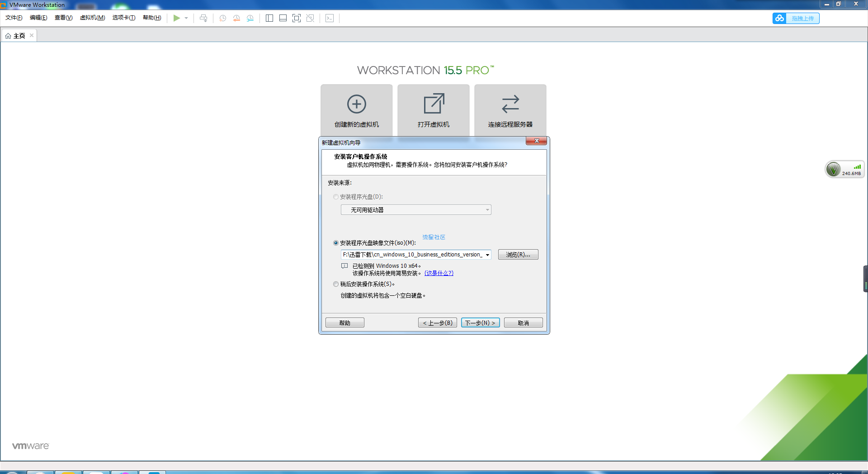This screenshot has height=474, width=868.
Task: Open the 选项卡(T) menu
Action: 124,18
